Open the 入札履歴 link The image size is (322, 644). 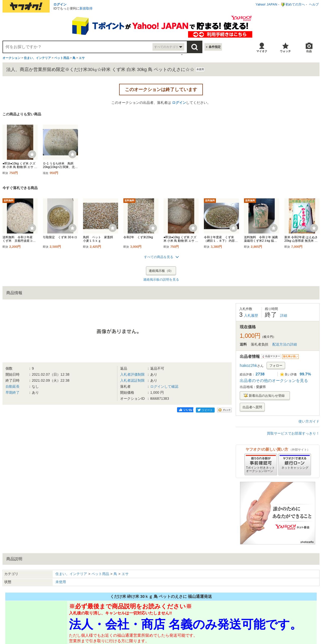pyautogui.click(x=251, y=315)
